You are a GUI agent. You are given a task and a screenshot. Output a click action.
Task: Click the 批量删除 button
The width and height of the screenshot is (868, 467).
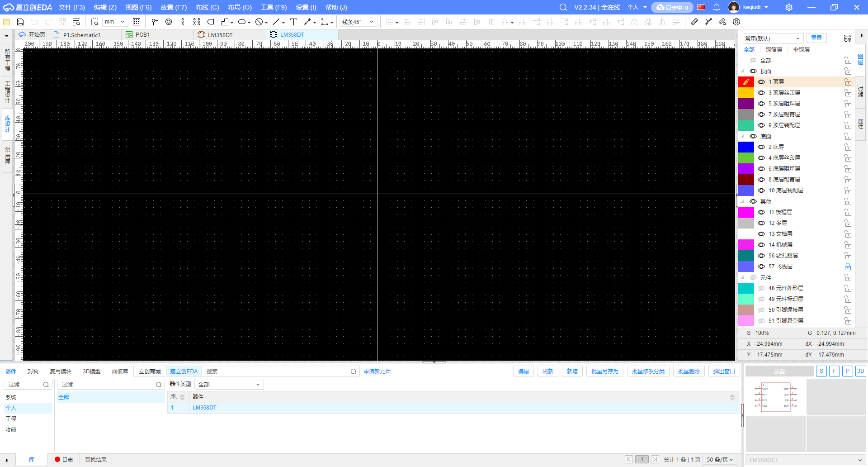point(689,371)
